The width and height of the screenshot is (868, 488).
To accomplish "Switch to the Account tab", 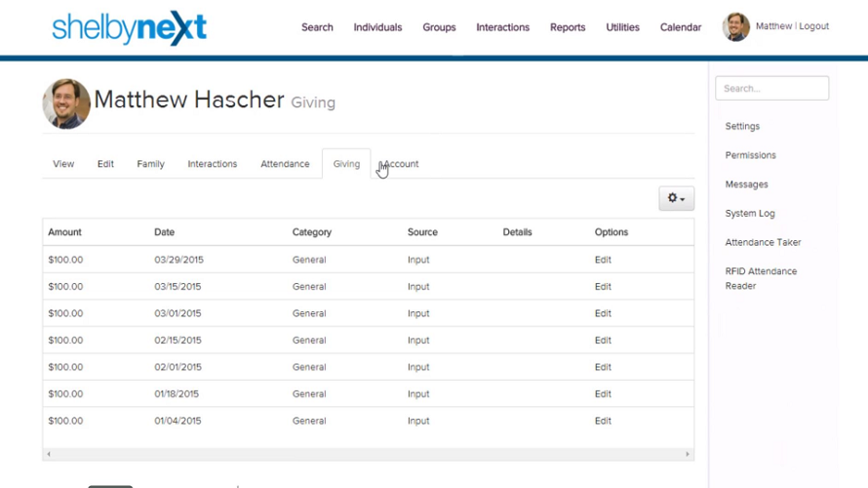I will pyautogui.click(x=399, y=164).
